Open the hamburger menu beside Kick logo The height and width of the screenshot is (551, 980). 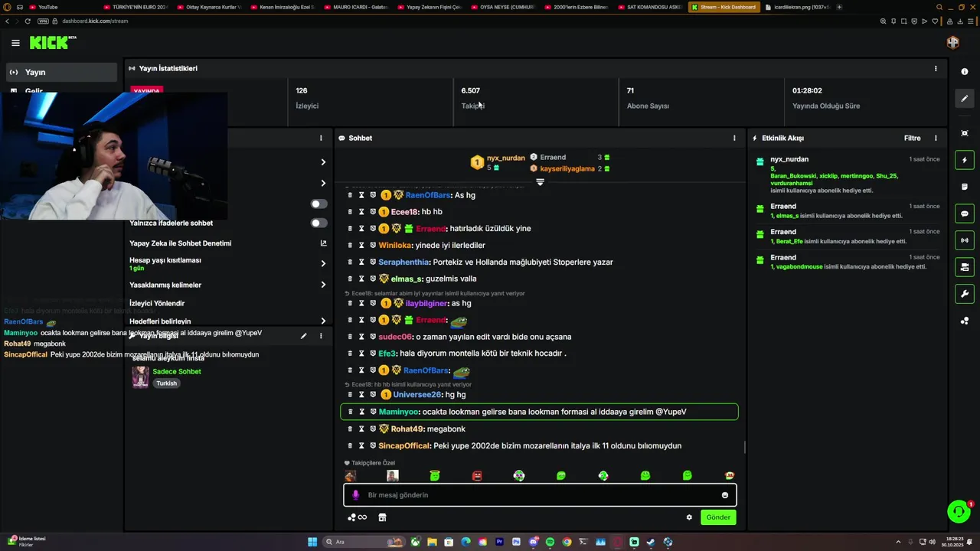pos(15,43)
